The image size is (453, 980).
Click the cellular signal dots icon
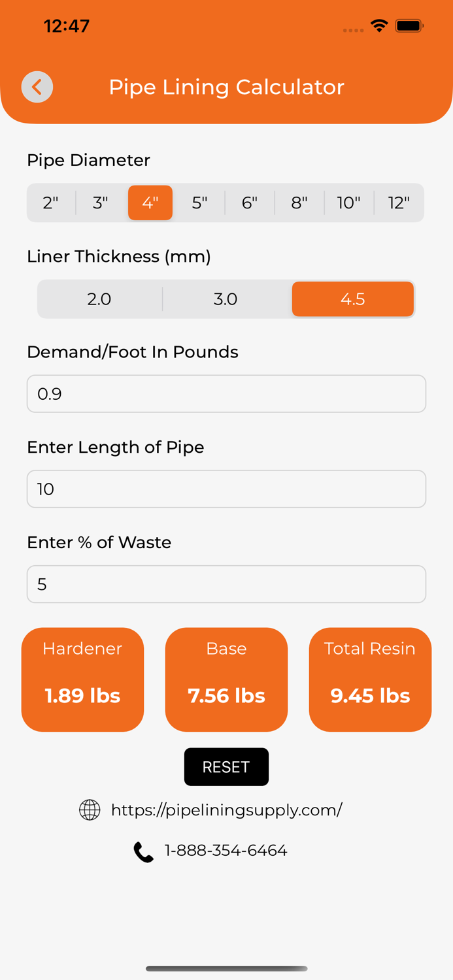point(353,29)
